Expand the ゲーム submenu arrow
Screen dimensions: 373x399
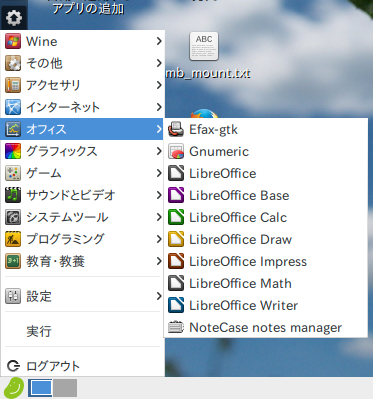[159, 173]
